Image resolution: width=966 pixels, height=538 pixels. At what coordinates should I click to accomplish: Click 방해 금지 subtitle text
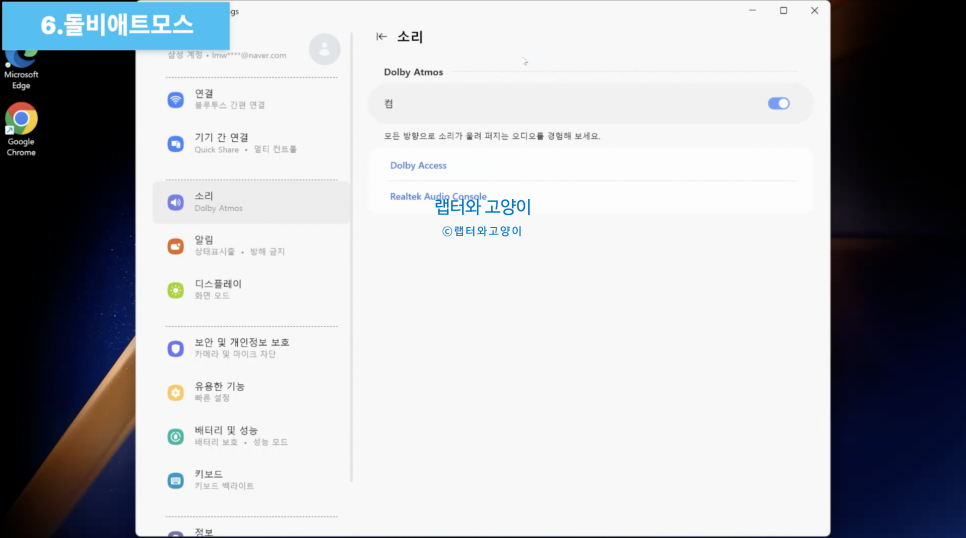(267, 252)
